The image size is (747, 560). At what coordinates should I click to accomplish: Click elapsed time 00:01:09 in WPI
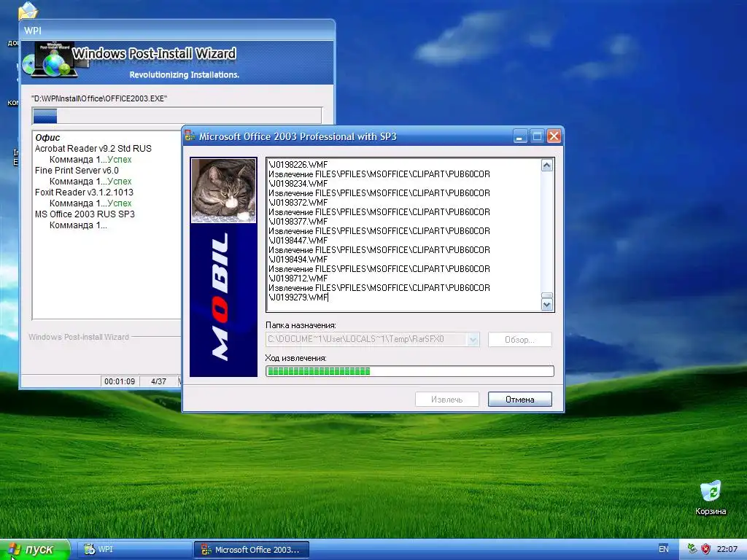[x=120, y=381]
